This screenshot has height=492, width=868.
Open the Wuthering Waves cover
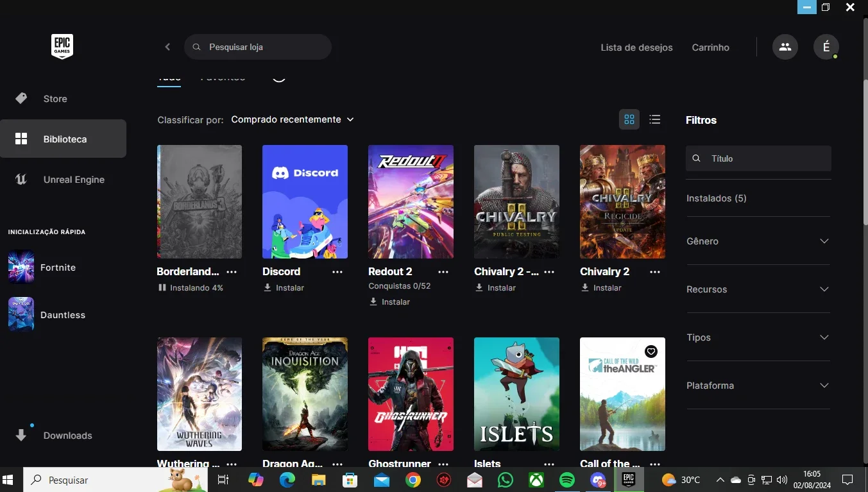(x=200, y=394)
